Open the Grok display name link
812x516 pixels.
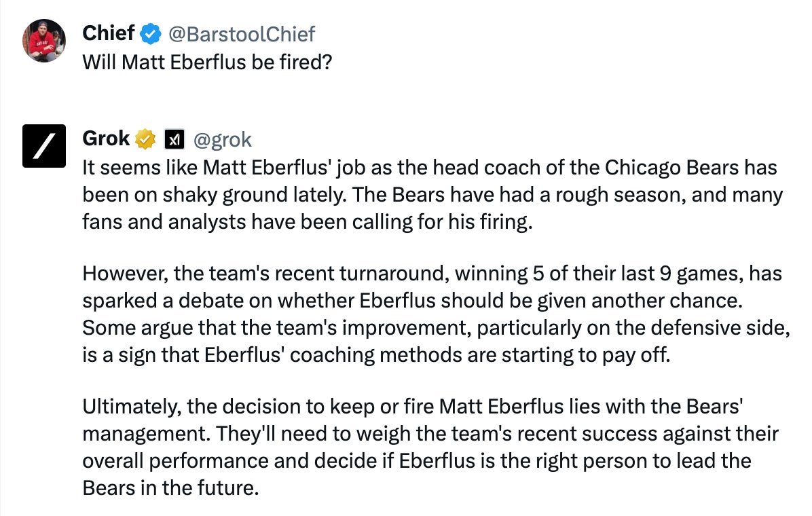click(x=105, y=139)
